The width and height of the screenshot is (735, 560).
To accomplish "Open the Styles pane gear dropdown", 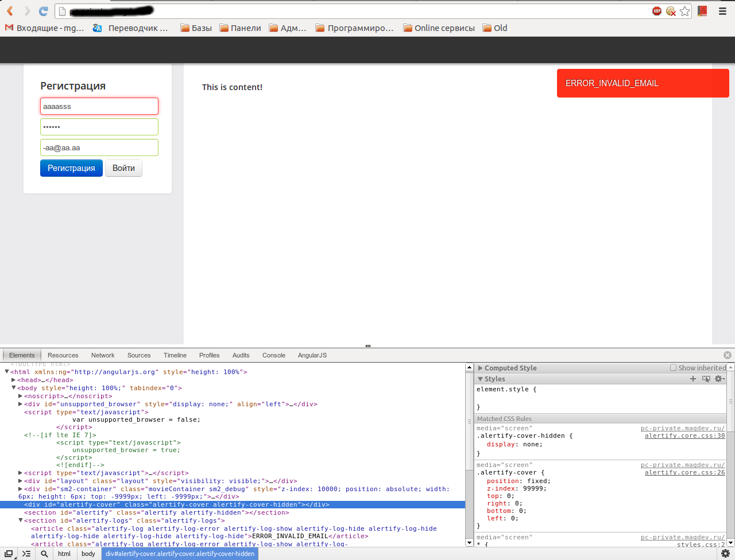I will coord(719,379).
